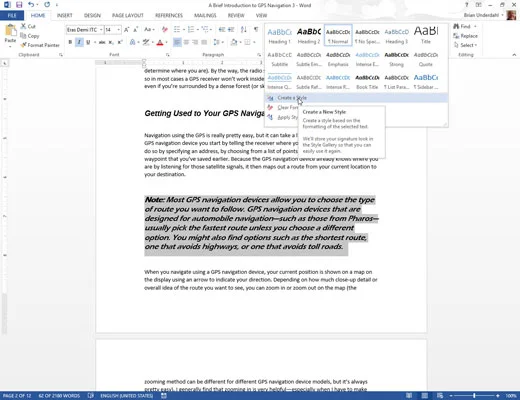Open the font name dropdown showing Eras Demi ITC
This screenshot has width=520, height=400.
[101, 30]
